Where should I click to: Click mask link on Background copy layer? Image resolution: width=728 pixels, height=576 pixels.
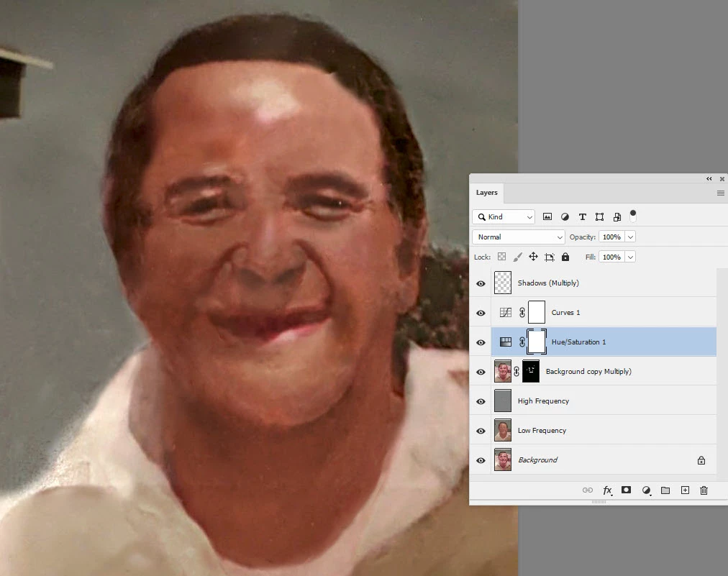517,371
